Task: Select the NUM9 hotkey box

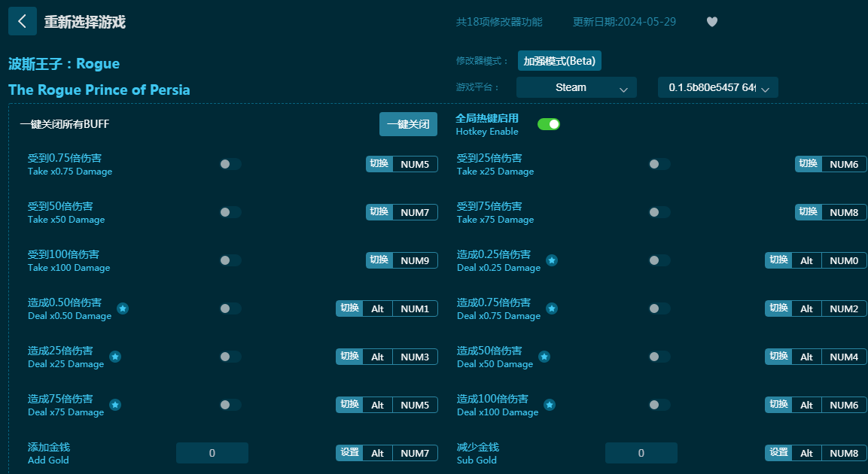Action: [415, 260]
